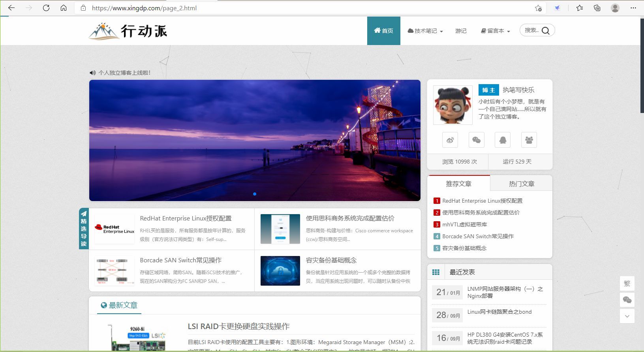
Task: Open featured card title RedHat Enterprise Linux授权配置
Action: (x=186, y=218)
